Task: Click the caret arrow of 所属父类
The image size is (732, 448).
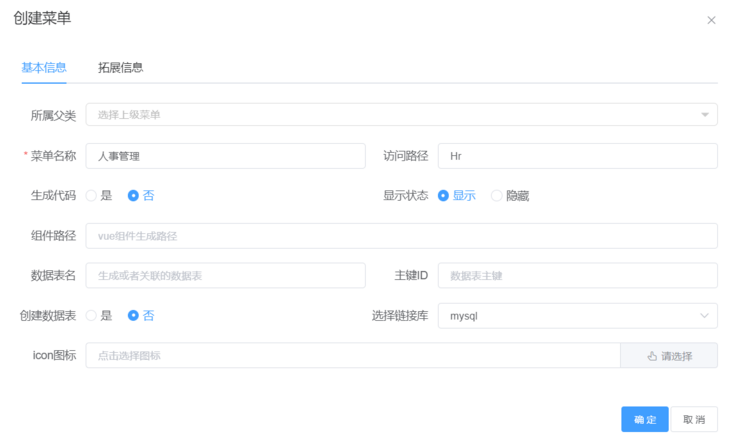Action: click(705, 115)
